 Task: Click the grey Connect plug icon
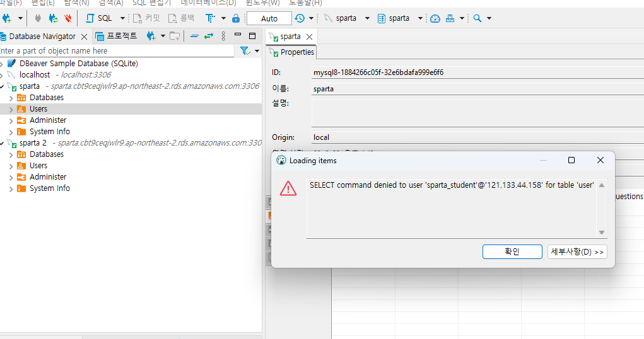coord(38,18)
